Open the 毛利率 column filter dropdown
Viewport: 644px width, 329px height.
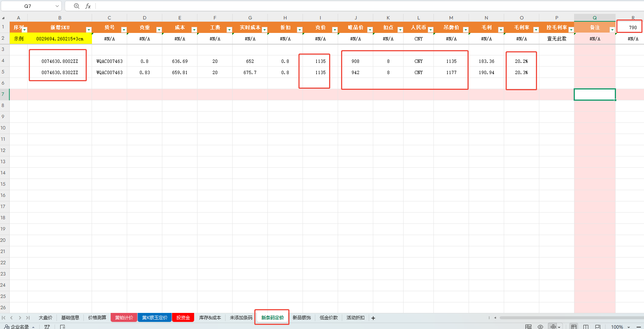coord(536,30)
